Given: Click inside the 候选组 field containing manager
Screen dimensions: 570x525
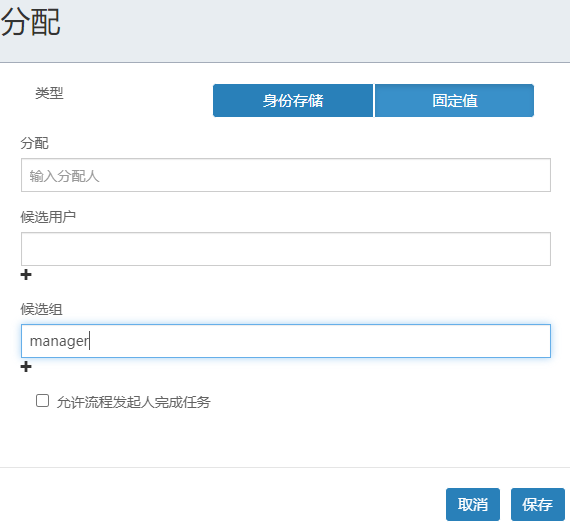Looking at the screenshot, I should pos(286,341).
